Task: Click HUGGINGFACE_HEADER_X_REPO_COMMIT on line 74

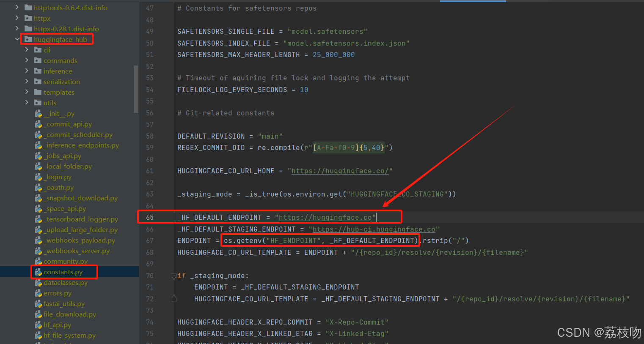Action: point(245,322)
